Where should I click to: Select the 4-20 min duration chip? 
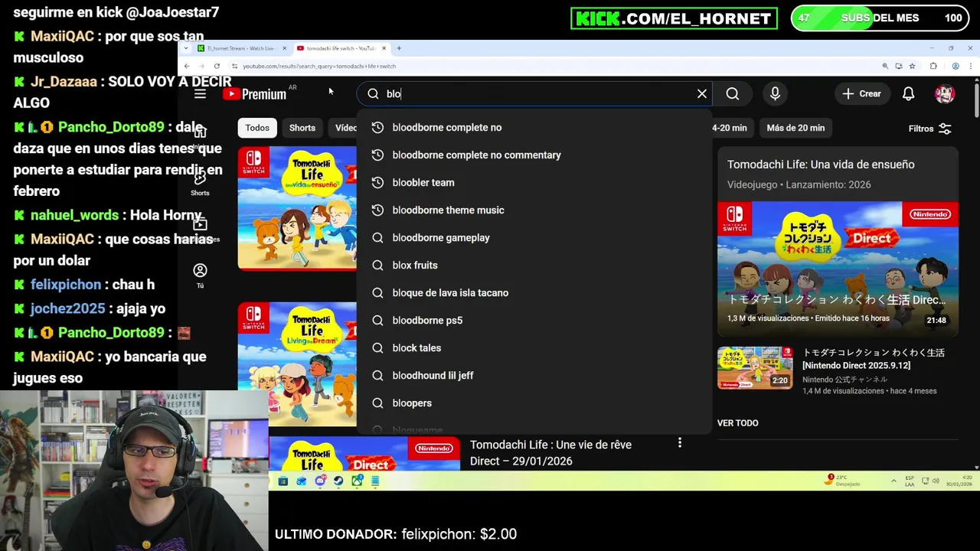pyautogui.click(x=730, y=128)
